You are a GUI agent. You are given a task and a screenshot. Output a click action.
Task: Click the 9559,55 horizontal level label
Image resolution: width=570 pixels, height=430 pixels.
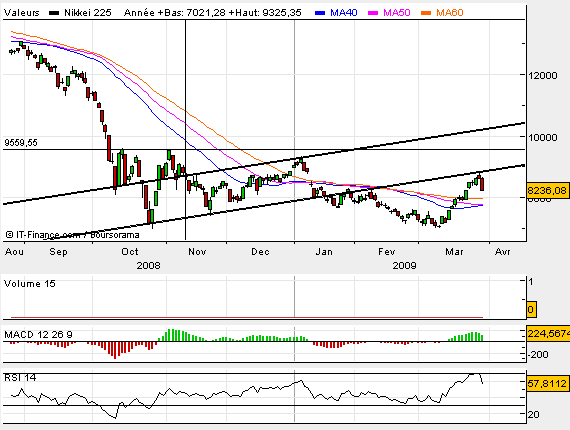[21, 143]
